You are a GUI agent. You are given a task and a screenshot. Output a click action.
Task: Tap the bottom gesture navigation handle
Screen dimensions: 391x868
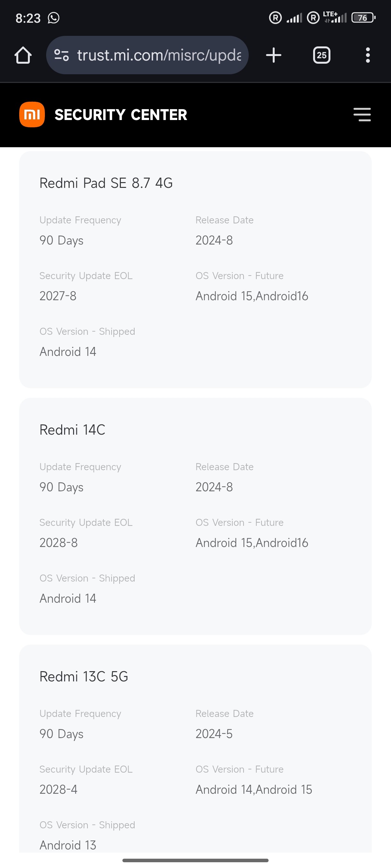[195, 860]
